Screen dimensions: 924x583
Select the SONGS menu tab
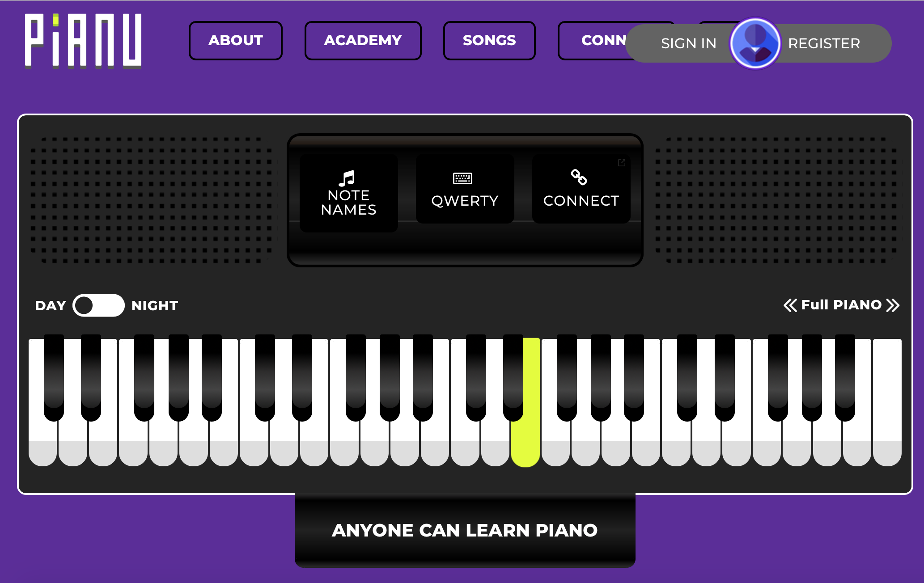tap(489, 42)
